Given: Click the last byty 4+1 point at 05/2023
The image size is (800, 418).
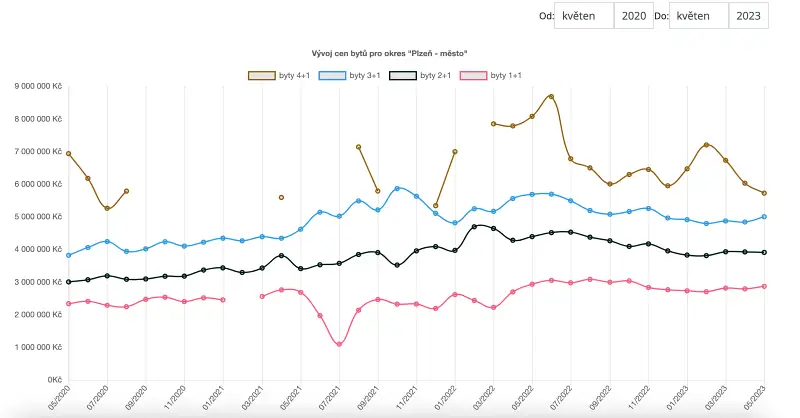Looking at the screenshot, I should pos(765,193).
